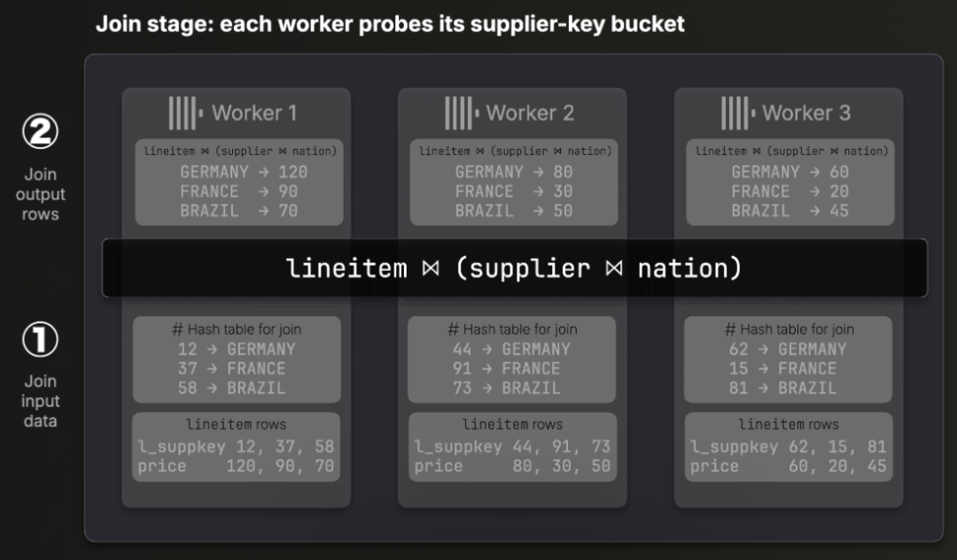The image size is (957, 560).
Task: Select hash entry "44 → GERMANY"
Action: [x=511, y=349]
